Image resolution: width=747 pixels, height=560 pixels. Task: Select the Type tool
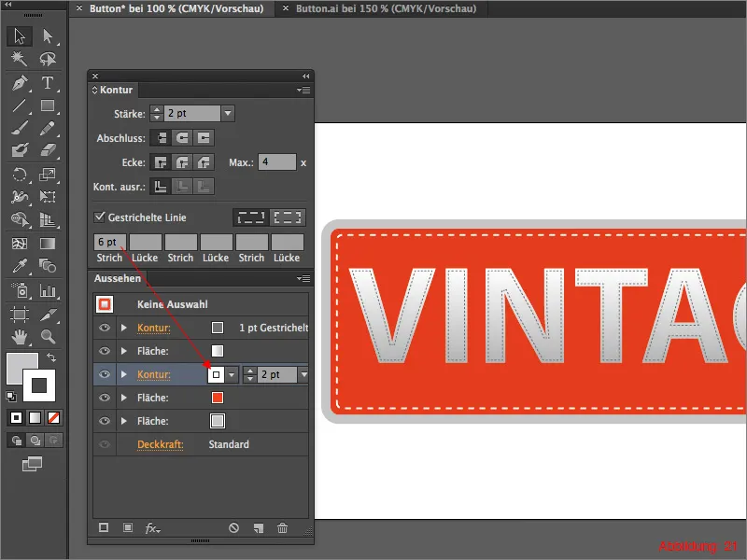coord(48,83)
